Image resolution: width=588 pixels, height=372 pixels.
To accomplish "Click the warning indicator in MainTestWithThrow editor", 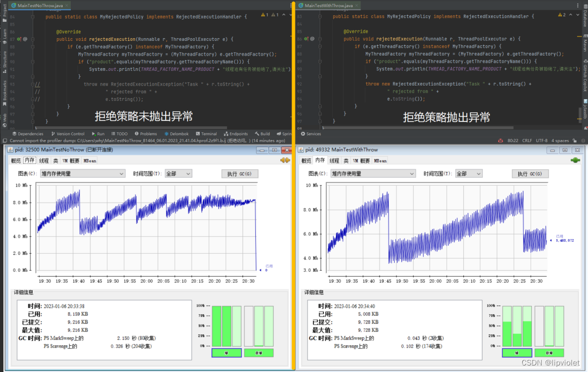I will tap(562, 15).
